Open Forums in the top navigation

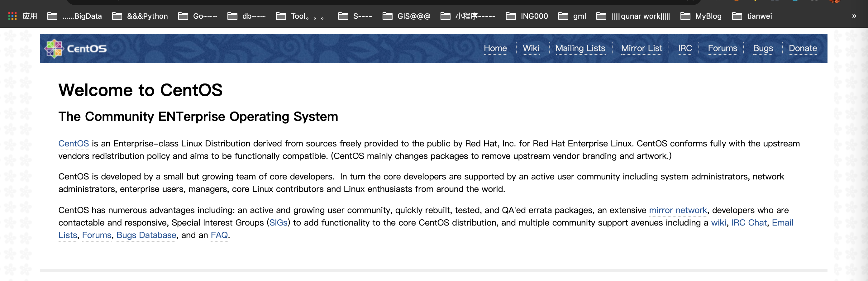[722, 48]
